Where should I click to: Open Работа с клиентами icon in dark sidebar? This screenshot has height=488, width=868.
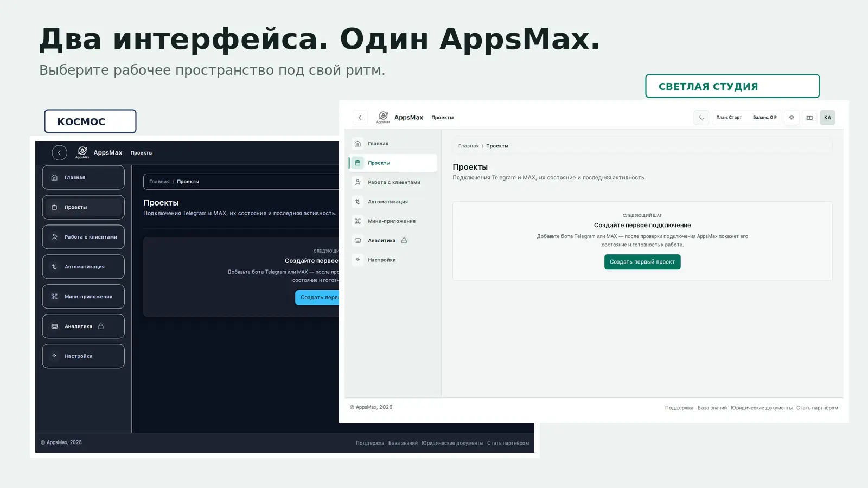(54, 237)
